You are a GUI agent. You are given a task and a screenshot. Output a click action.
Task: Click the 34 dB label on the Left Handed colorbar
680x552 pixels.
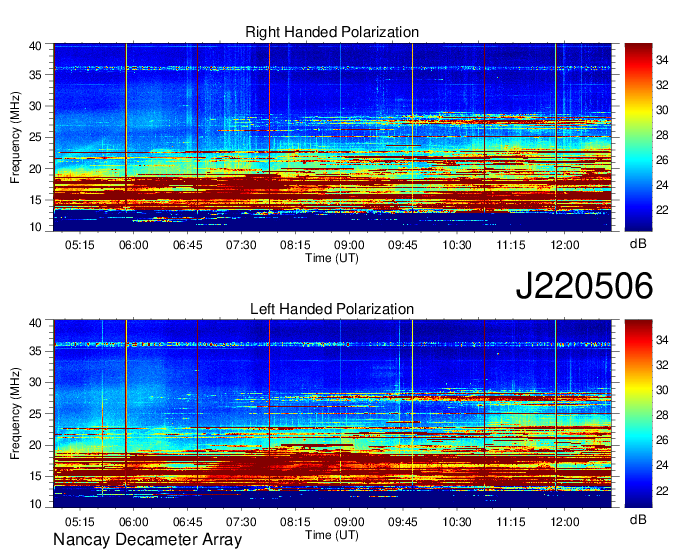pyautogui.click(x=662, y=340)
